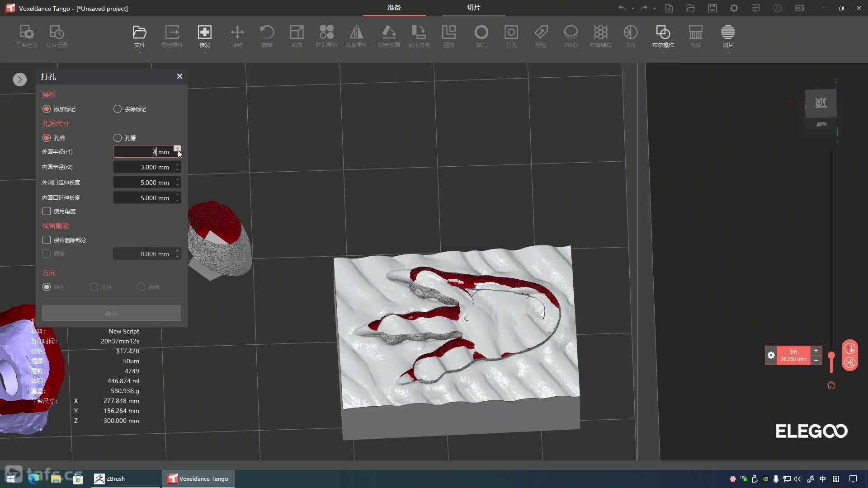Click the scissors clipping button
Screen dimensions: 868x488
click(850, 363)
